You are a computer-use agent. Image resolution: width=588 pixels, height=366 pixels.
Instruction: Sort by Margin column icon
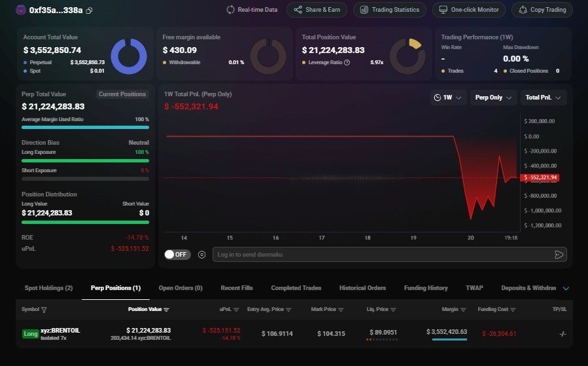click(463, 310)
